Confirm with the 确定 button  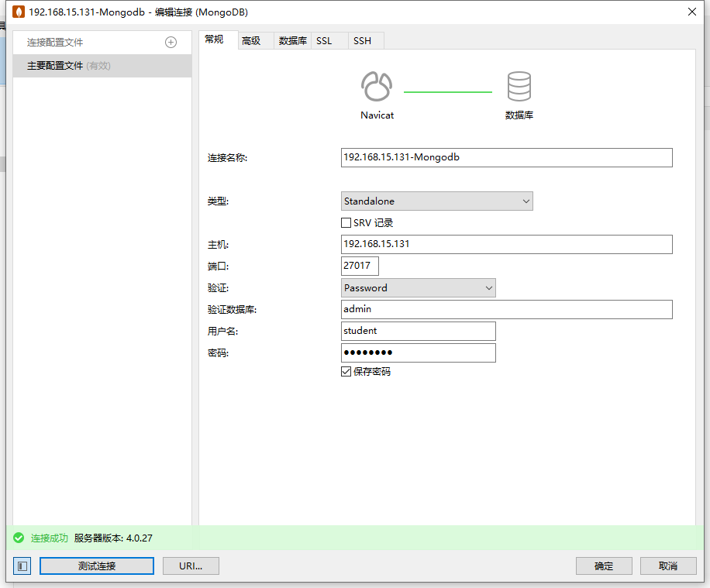pos(604,566)
